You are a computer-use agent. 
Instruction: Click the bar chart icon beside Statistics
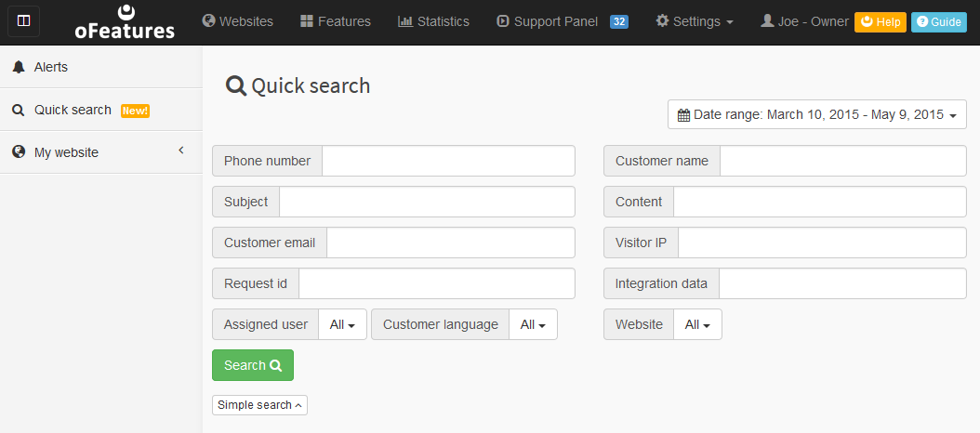tap(405, 21)
